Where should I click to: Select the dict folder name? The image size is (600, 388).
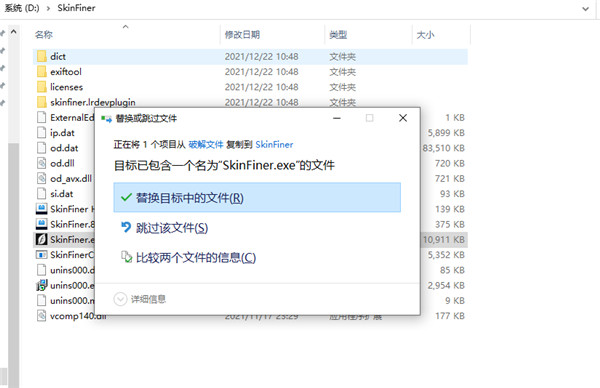tap(58, 56)
